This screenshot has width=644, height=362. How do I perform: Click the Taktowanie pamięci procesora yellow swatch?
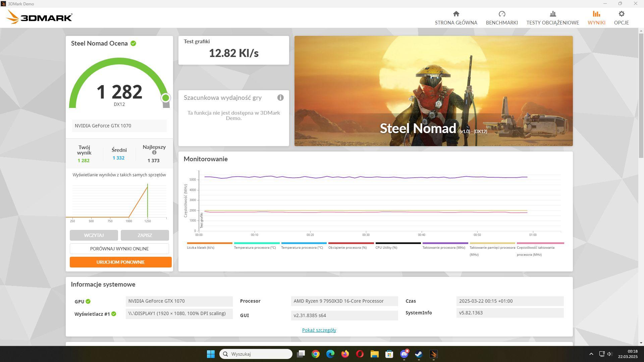[492, 243]
